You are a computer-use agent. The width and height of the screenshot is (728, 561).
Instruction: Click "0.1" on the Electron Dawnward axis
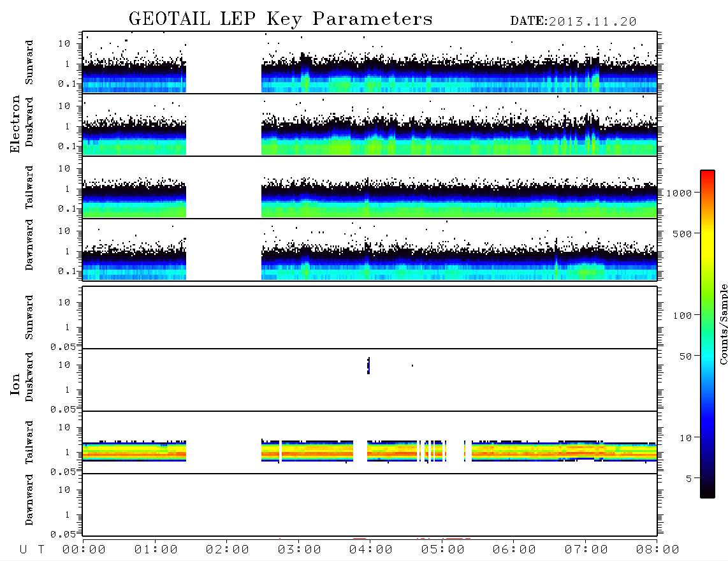pyautogui.click(x=66, y=271)
